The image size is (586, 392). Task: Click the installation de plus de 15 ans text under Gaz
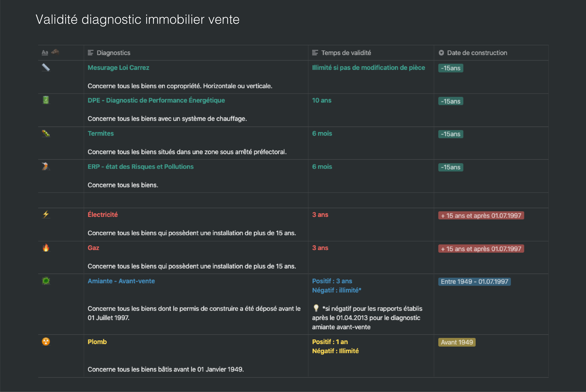(192, 266)
